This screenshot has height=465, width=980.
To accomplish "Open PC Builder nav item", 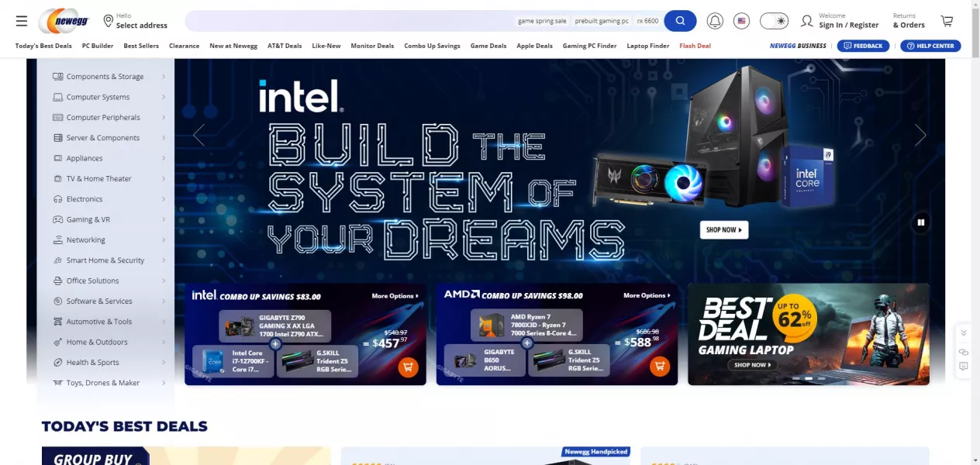I will [x=98, y=46].
